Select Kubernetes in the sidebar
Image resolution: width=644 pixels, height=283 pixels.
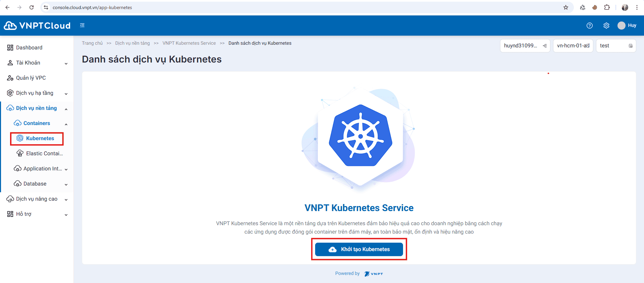coord(40,138)
